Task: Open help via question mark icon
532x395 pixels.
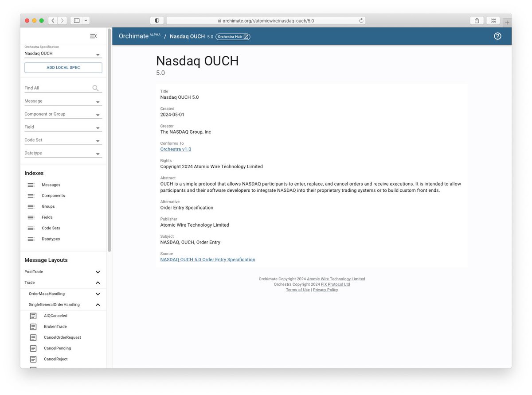Action: (497, 36)
